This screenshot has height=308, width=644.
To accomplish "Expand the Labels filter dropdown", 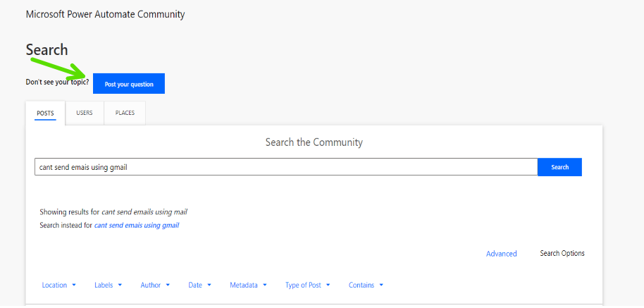I will [x=108, y=285].
